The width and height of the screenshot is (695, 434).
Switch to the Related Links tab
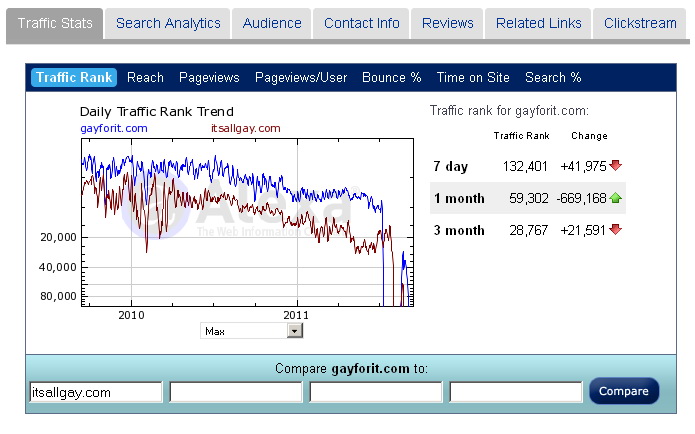pos(538,23)
